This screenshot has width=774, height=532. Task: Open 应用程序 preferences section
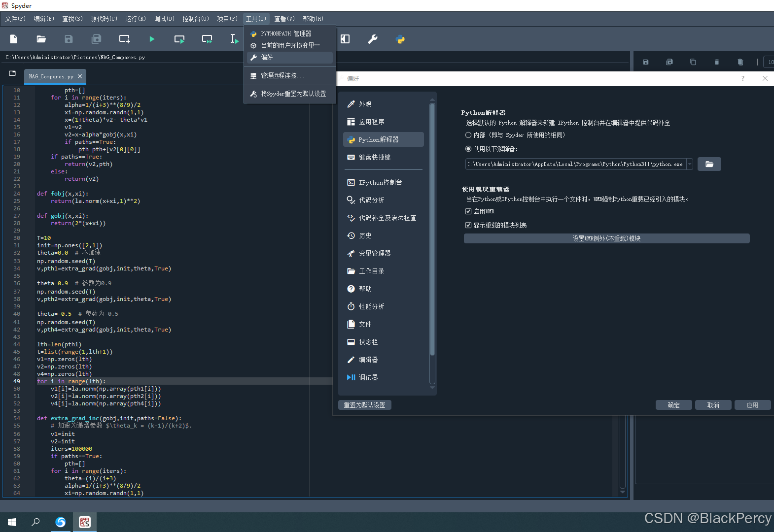click(384, 122)
